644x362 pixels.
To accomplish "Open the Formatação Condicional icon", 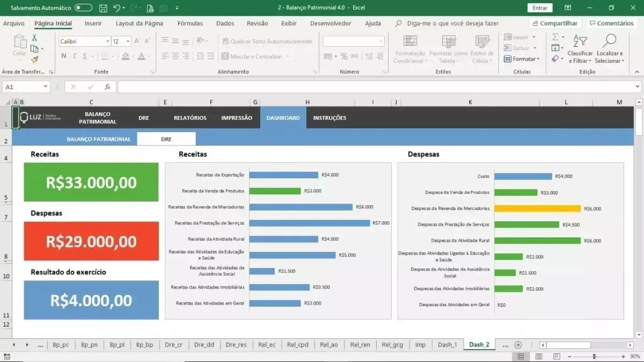I will click(410, 42).
